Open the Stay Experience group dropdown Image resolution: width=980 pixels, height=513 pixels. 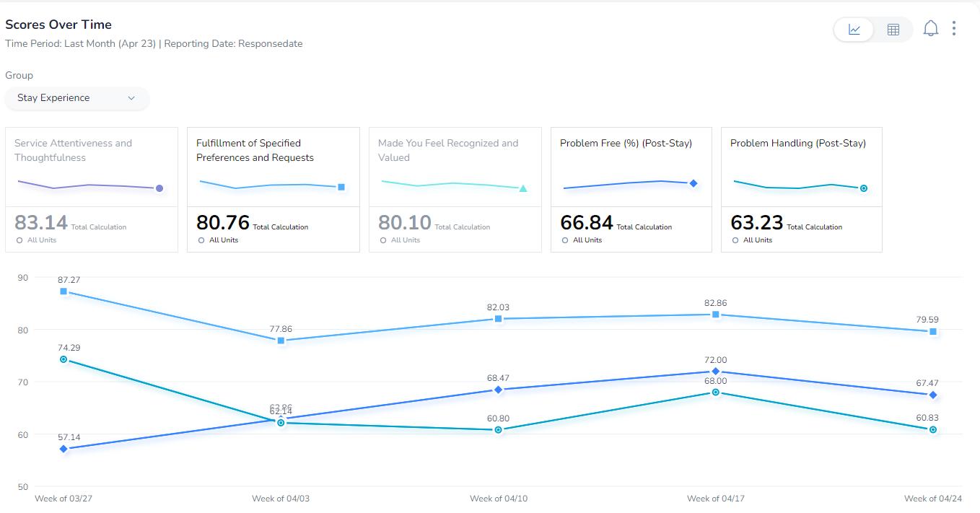(76, 98)
